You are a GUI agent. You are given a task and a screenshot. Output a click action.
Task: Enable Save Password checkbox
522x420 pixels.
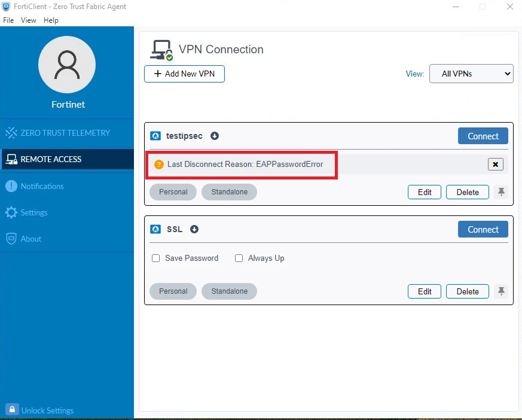(155, 258)
